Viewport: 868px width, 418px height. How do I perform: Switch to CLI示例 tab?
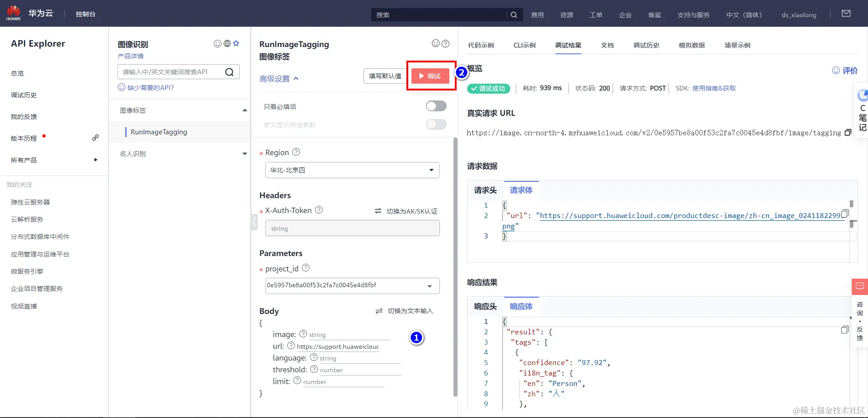[524, 45]
